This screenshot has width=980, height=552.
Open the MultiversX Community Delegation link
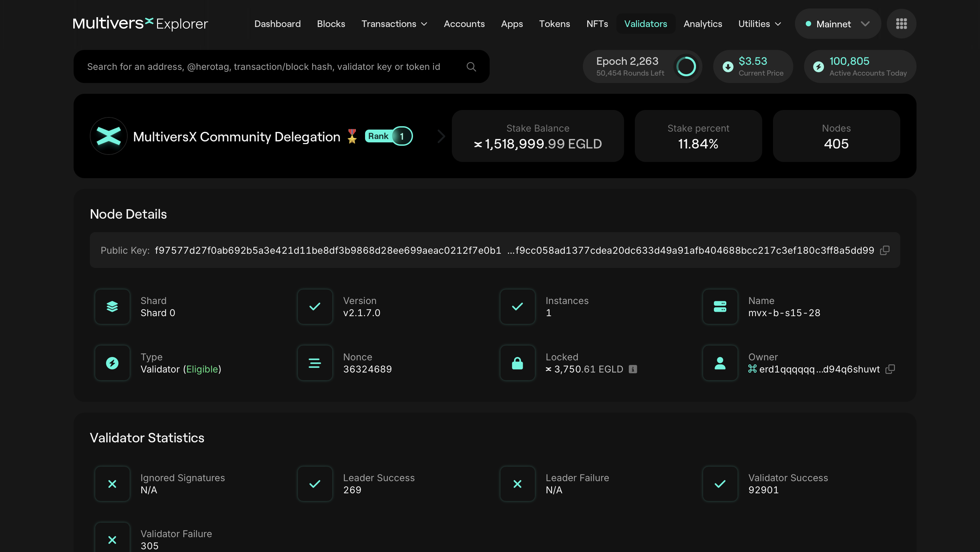pos(237,136)
